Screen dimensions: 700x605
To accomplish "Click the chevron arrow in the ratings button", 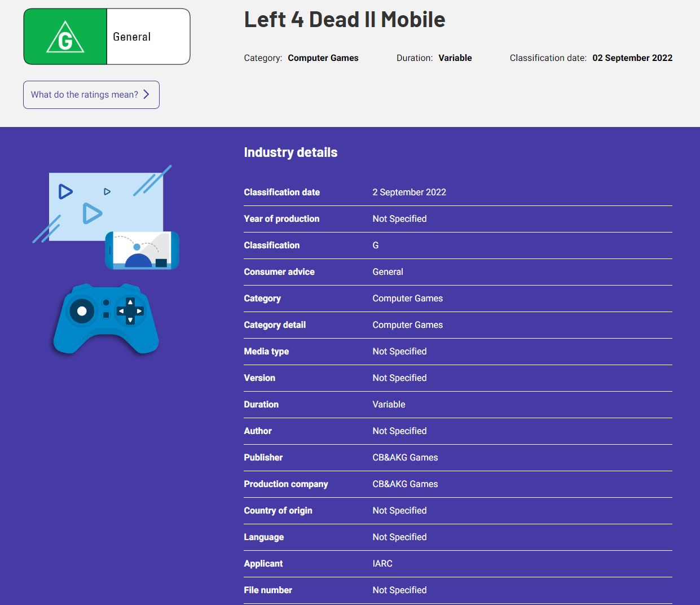I will [146, 94].
